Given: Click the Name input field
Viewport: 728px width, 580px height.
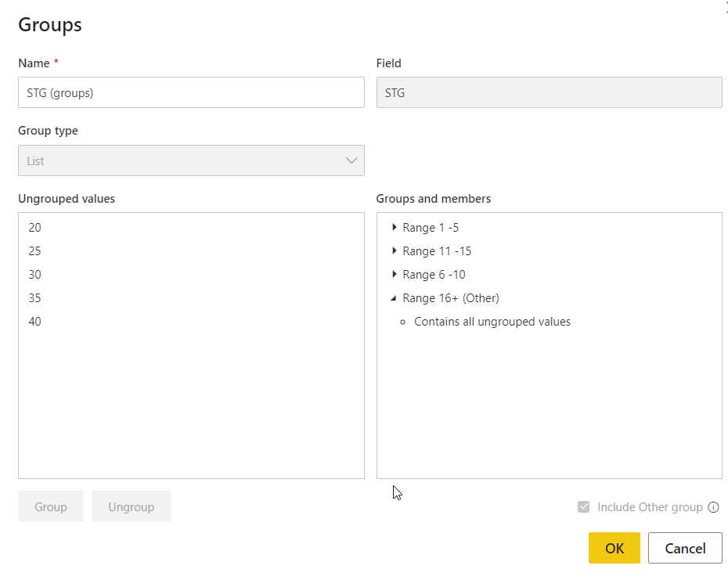Looking at the screenshot, I should tap(191, 92).
